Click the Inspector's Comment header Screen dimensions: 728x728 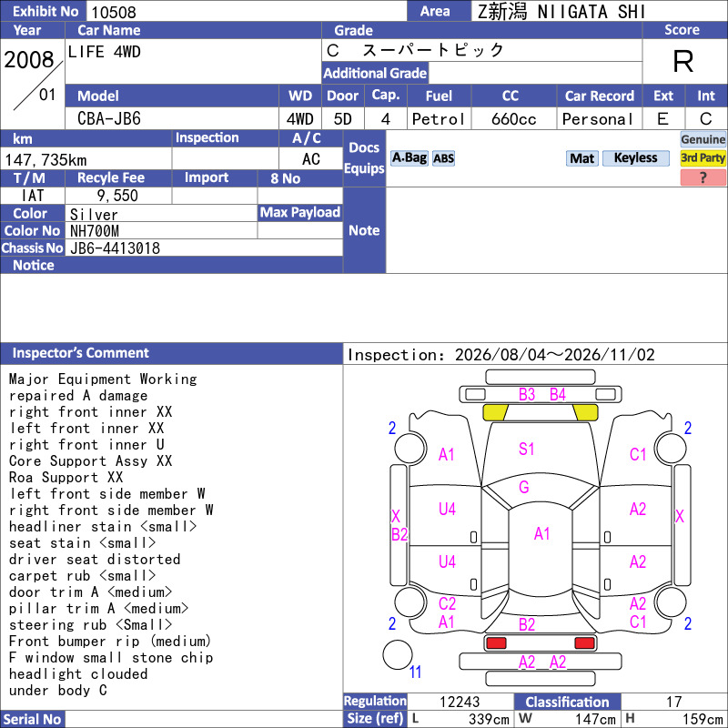(171, 353)
